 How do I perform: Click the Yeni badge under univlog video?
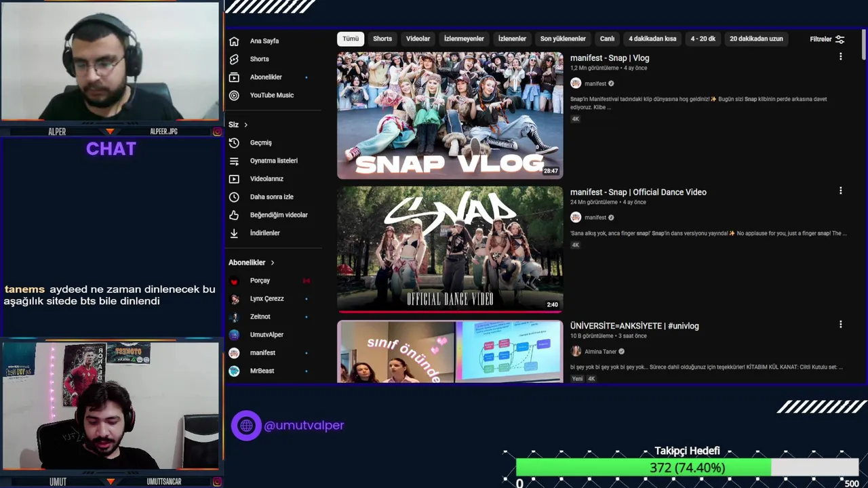pos(576,379)
